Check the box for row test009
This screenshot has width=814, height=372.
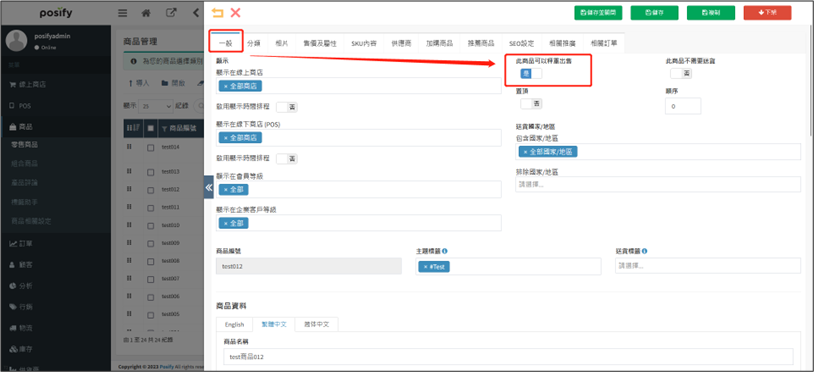151,243
